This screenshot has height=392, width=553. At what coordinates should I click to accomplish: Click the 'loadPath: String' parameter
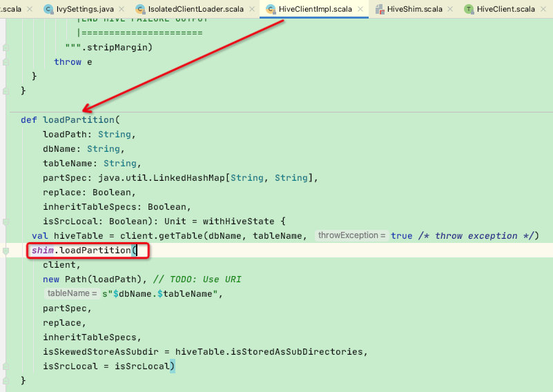pyautogui.click(x=87, y=135)
